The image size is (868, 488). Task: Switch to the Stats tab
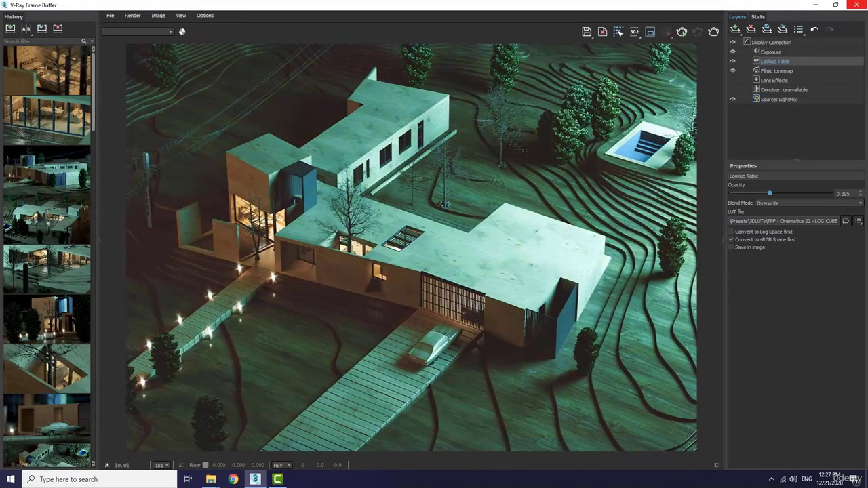(758, 16)
